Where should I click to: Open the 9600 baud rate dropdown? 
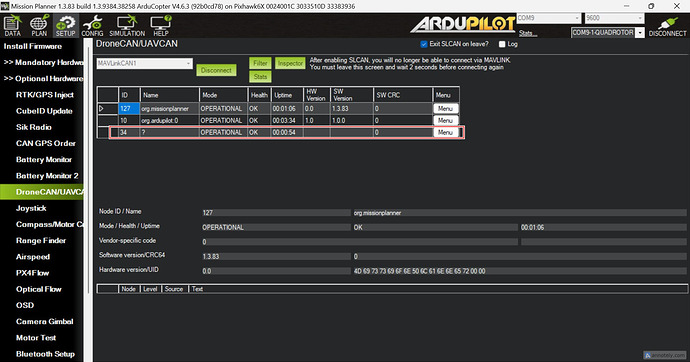[614, 18]
